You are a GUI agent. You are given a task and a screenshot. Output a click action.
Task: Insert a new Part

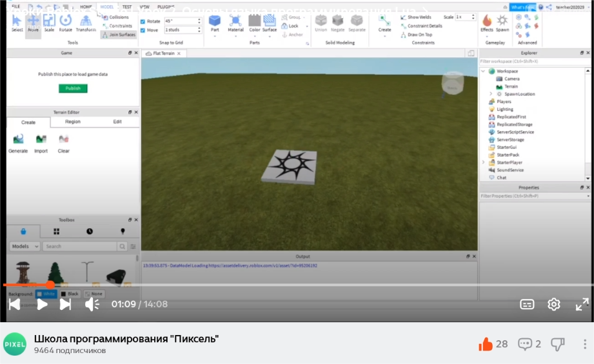pyautogui.click(x=215, y=23)
